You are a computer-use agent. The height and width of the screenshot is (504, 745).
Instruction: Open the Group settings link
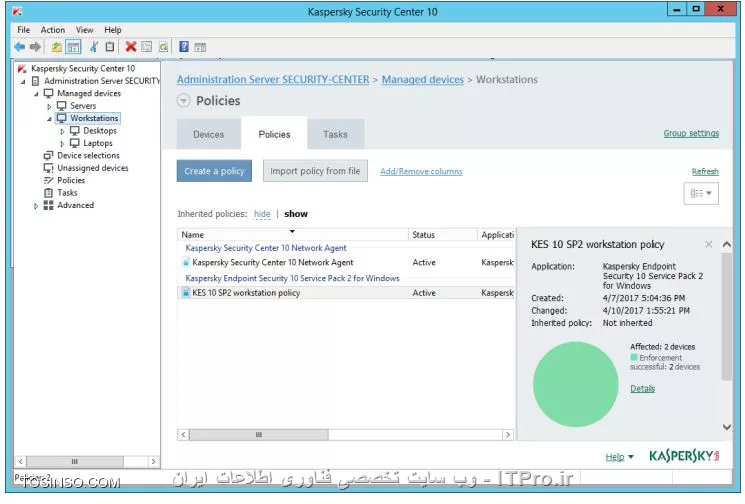pos(691,133)
